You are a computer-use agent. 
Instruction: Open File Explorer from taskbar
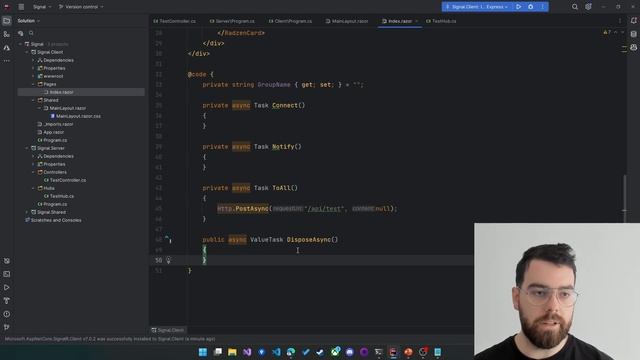tap(232, 352)
